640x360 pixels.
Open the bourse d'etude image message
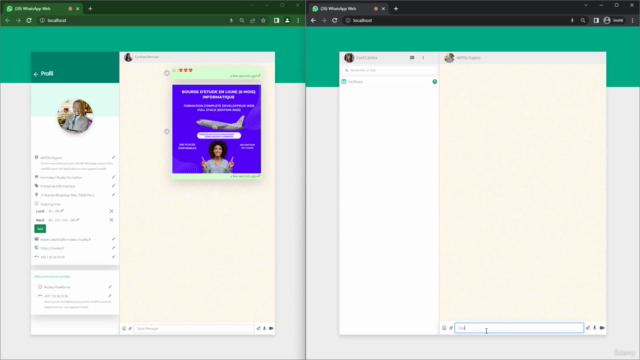[x=216, y=129]
